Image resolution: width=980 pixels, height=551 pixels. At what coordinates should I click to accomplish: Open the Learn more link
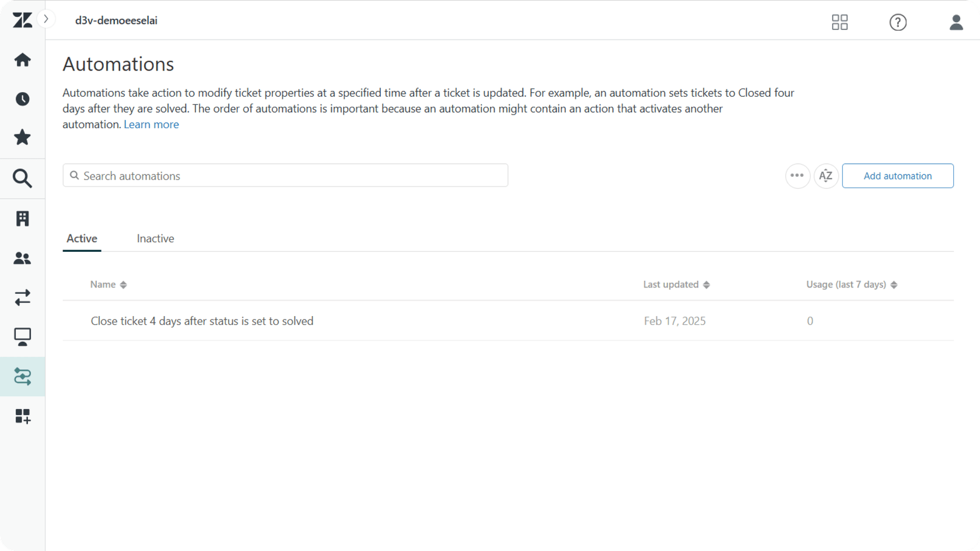151,124
